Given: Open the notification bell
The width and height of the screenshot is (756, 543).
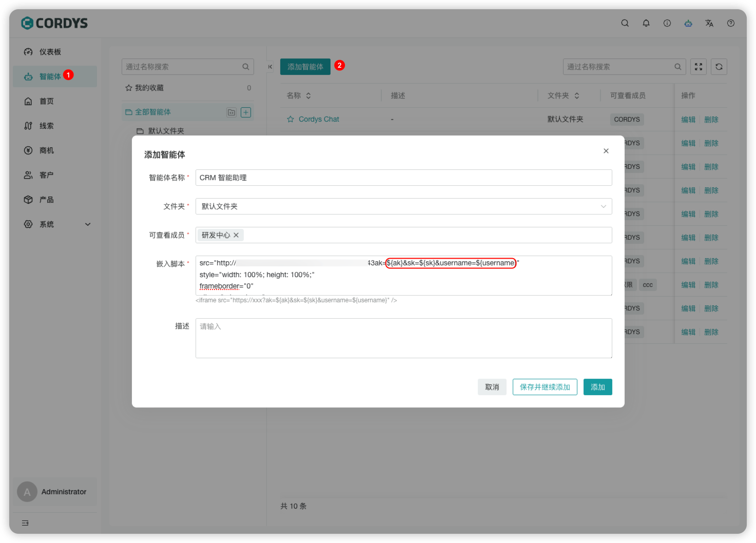Looking at the screenshot, I should tap(646, 23).
